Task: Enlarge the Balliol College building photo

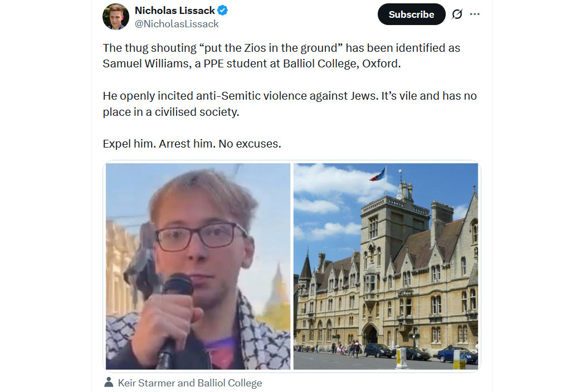Action: click(386, 266)
